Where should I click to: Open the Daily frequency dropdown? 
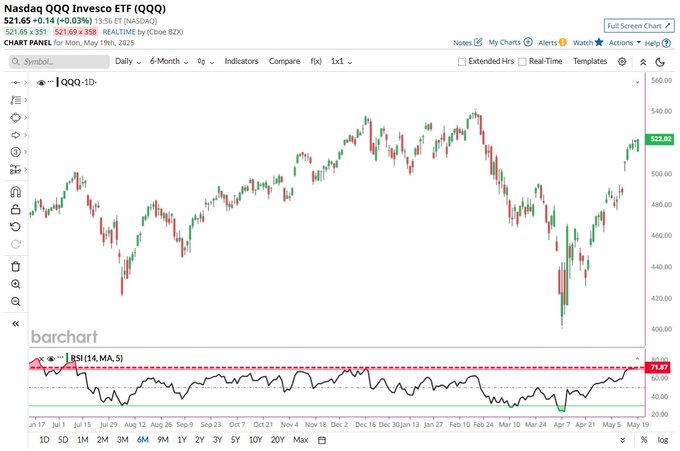128,62
